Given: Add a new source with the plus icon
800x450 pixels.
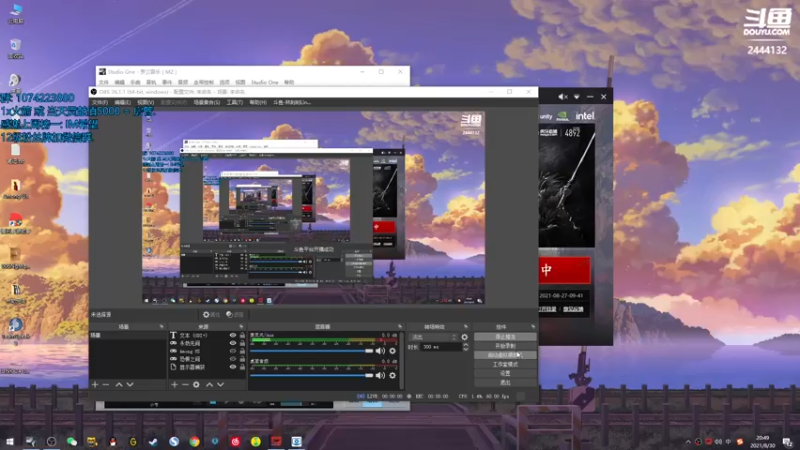Looking at the screenshot, I should tap(174, 384).
